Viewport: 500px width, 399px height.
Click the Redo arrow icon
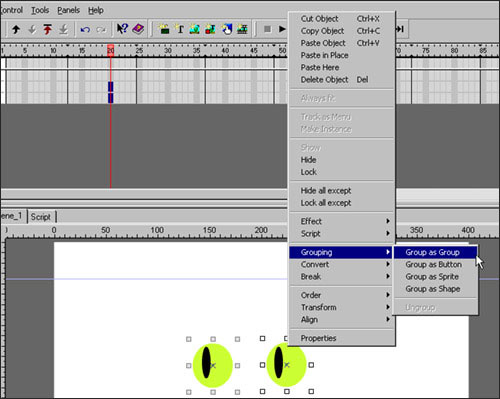pos(101,30)
